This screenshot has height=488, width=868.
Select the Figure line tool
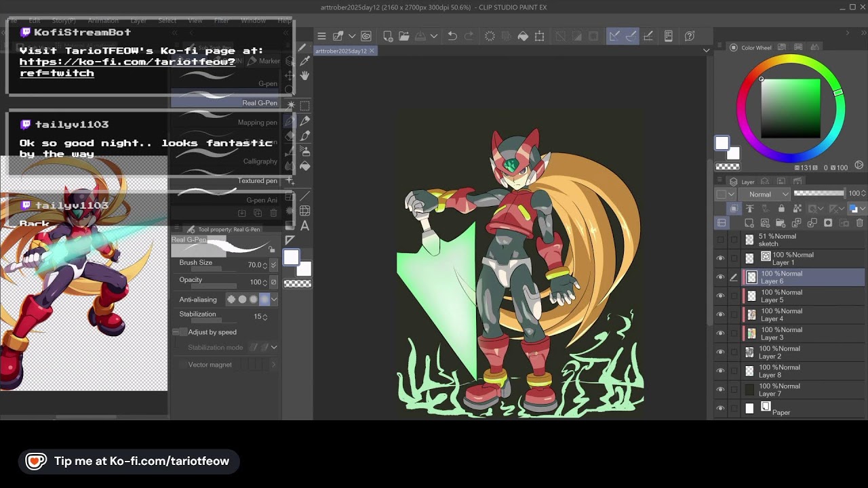click(305, 196)
